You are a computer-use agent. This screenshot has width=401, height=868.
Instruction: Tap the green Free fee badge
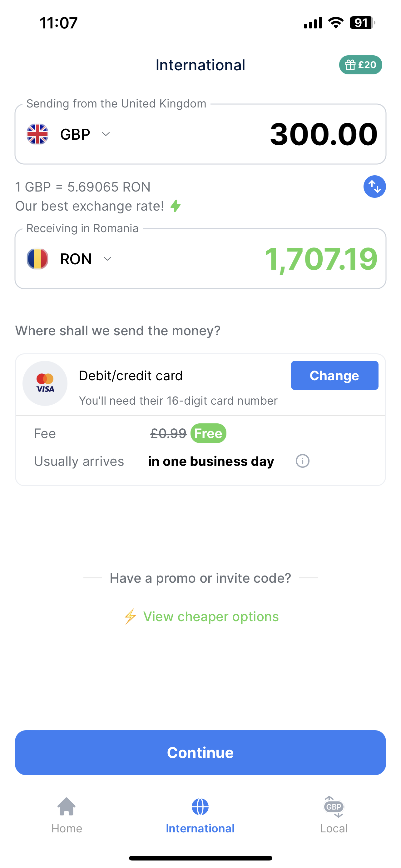coord(208,433)
